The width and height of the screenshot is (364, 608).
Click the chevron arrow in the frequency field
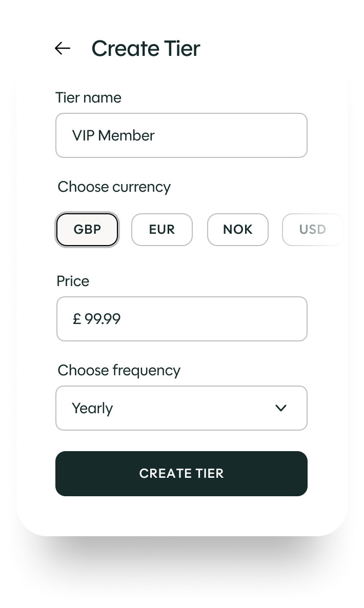click(x=280, y=408)
